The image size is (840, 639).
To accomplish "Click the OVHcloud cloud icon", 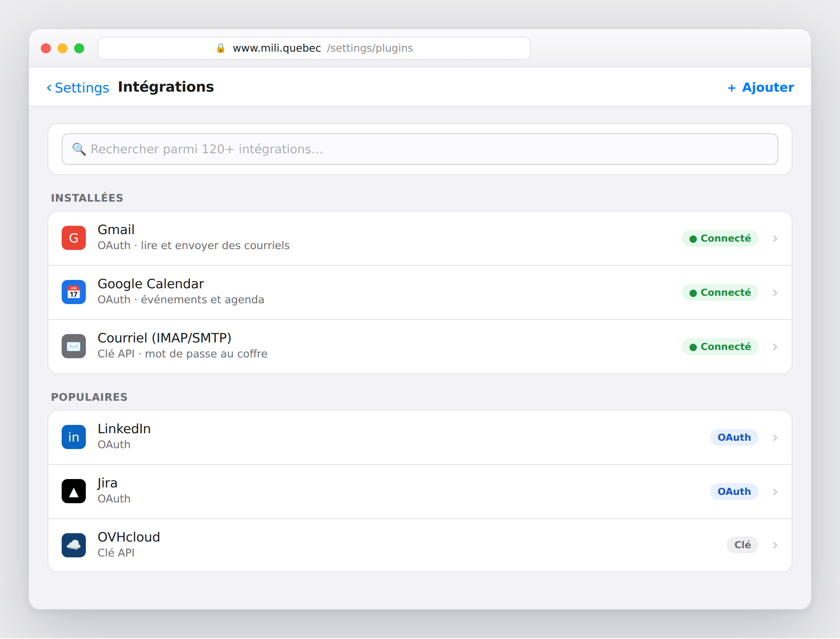I will (74, 545).
